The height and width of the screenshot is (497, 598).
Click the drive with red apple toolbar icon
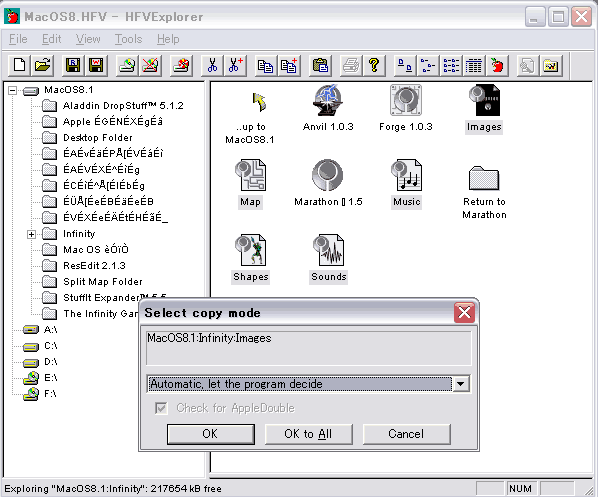click(x=181, y=65)
